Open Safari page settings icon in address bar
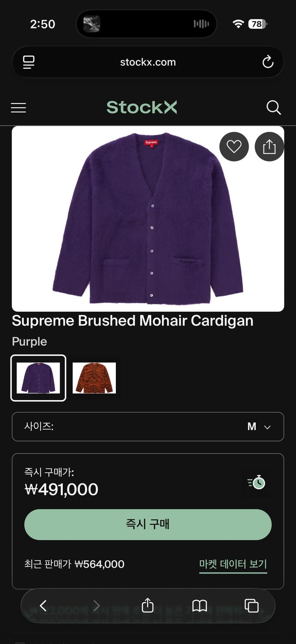296x644 pixels. (29, 62)
